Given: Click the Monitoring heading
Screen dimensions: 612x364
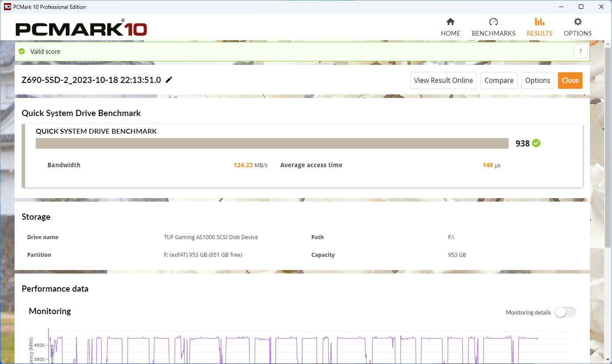Looking at the screenshot, I should point(50,311).
